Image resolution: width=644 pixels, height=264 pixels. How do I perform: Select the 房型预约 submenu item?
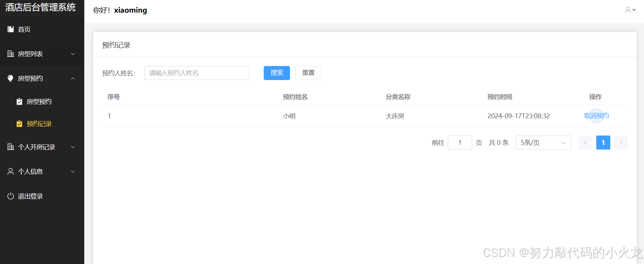(42, 101)
